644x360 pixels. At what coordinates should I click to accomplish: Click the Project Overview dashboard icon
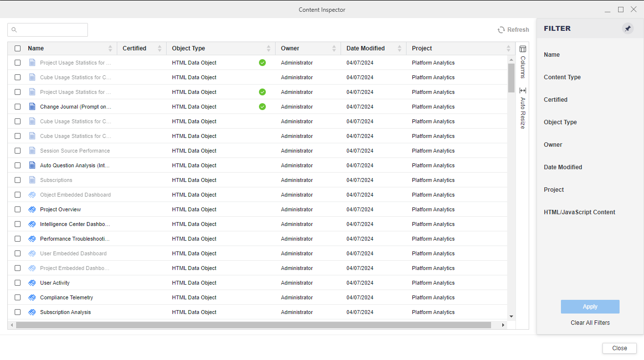pyautogui.click(x=32, y=209)
